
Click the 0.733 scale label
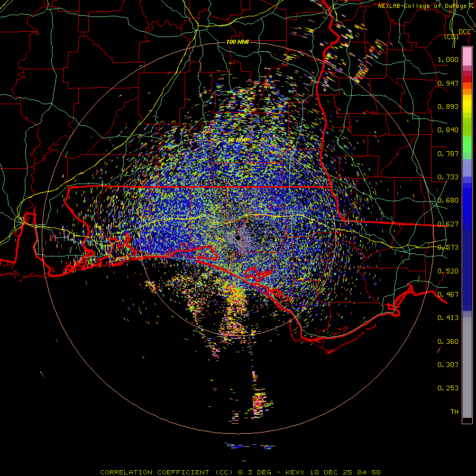[x=448, y=177]
